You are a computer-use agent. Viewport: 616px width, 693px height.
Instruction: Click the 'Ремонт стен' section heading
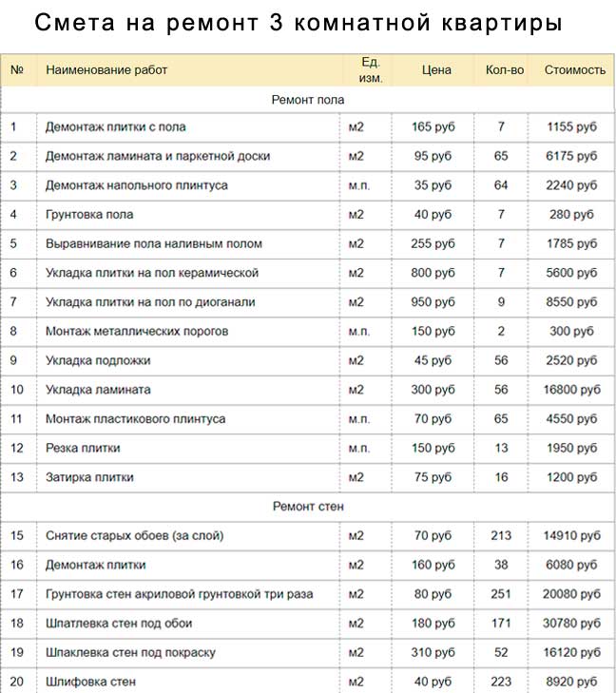pyautogui.click(x=307, y=507)
